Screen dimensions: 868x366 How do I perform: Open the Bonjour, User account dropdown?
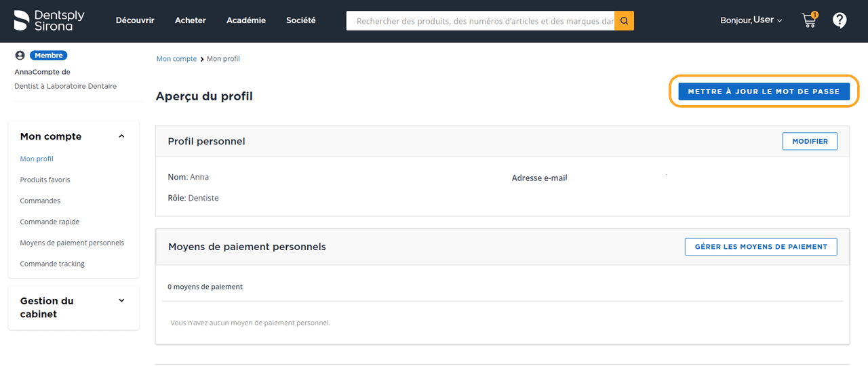(x=751, y=20)
